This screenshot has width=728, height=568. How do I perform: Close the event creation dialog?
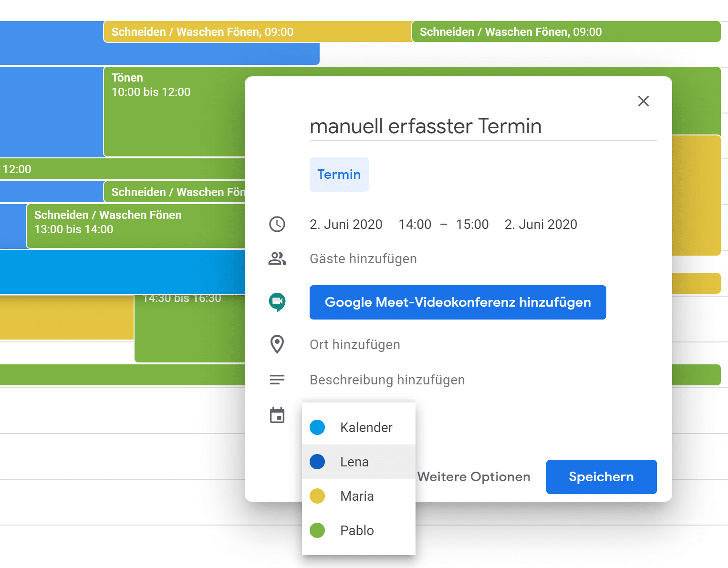click(x=643, y=101)
